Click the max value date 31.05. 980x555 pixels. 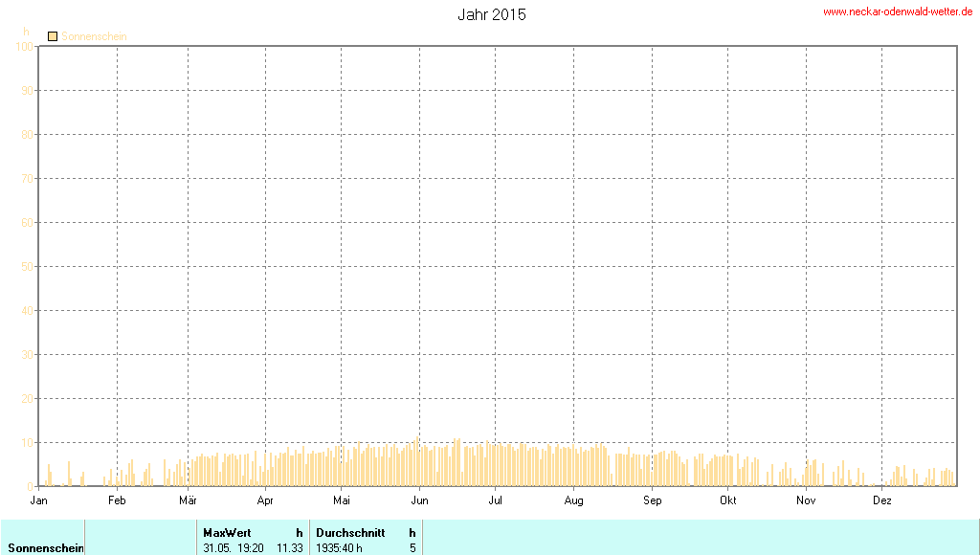pos(218,548)
